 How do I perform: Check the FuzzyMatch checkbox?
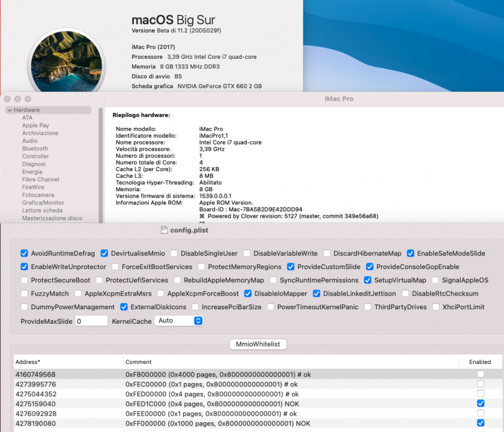click(x=24, y=294)
